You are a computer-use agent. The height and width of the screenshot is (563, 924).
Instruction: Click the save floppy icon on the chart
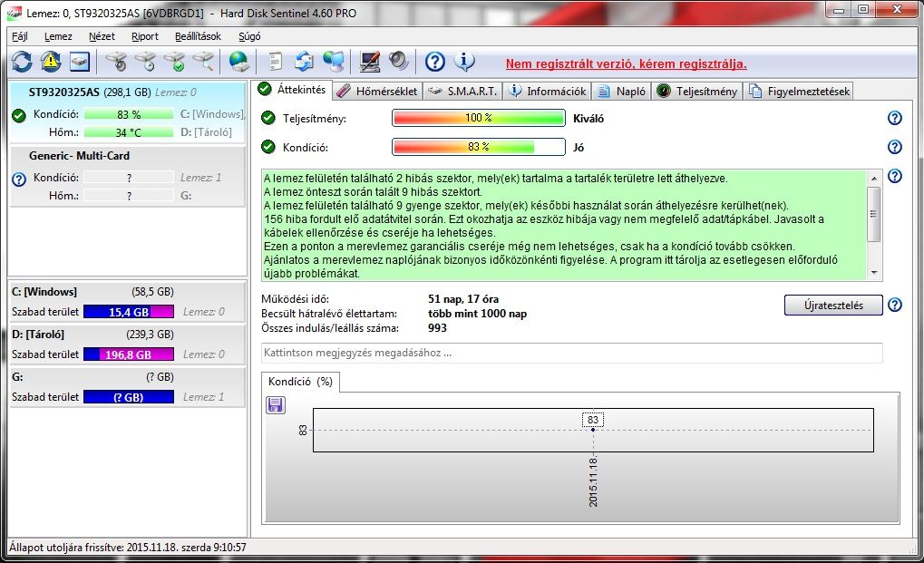click(275, 404)
